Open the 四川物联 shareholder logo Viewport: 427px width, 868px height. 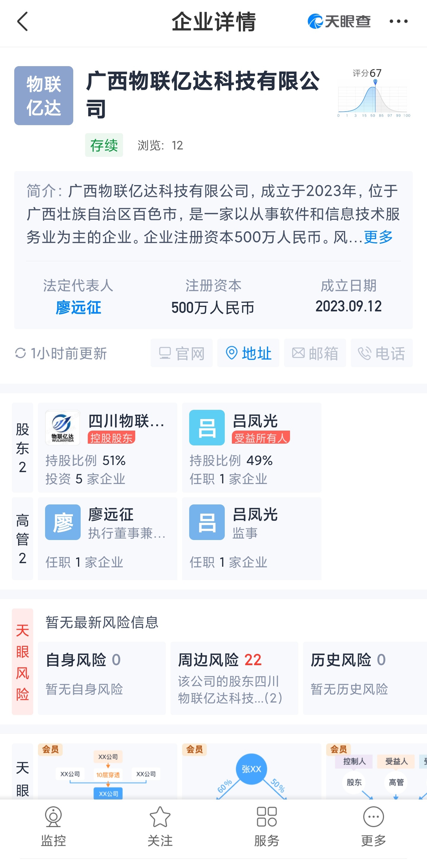(x=63, y=428)
